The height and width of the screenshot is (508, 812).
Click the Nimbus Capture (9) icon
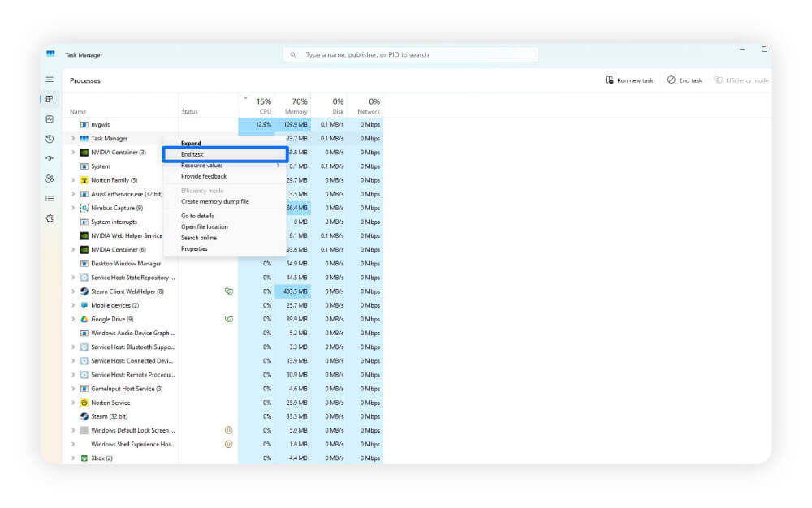pos(84,208)
